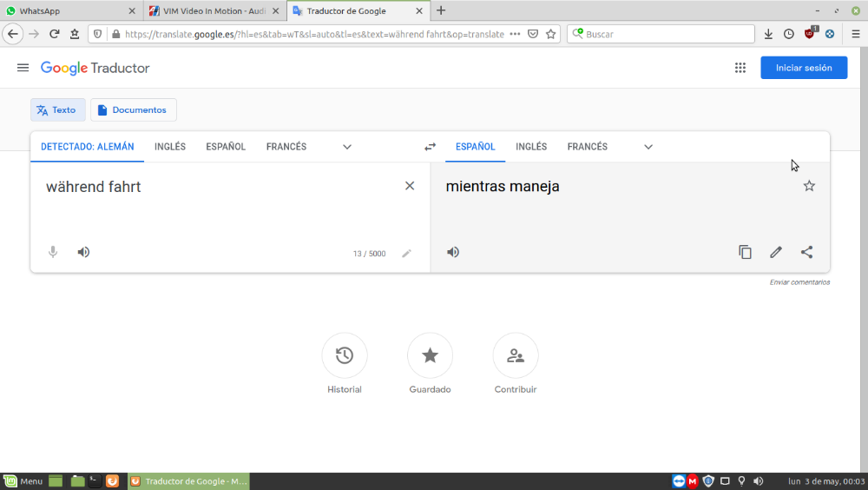Screen dimensions: 868x490
Task: Select ESPAÑOL as target language
Action: [x=476, y=147]
